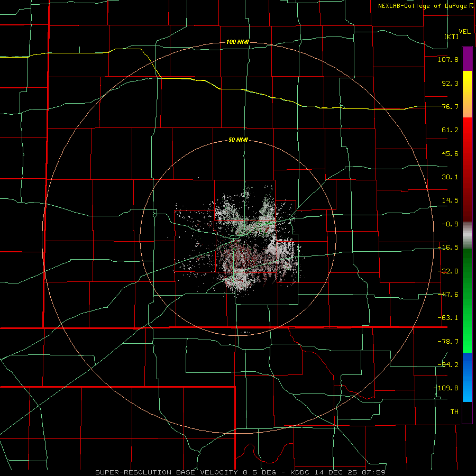Click the blue segment of the color bar
The height and width of the screenshot is (476, 476).
pyautogui.click(x=467, y=377)
